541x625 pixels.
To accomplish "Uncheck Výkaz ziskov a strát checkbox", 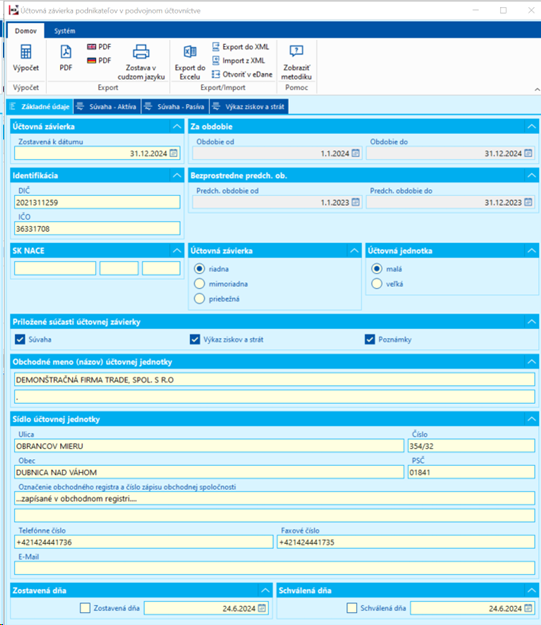I will coord(195,339).
